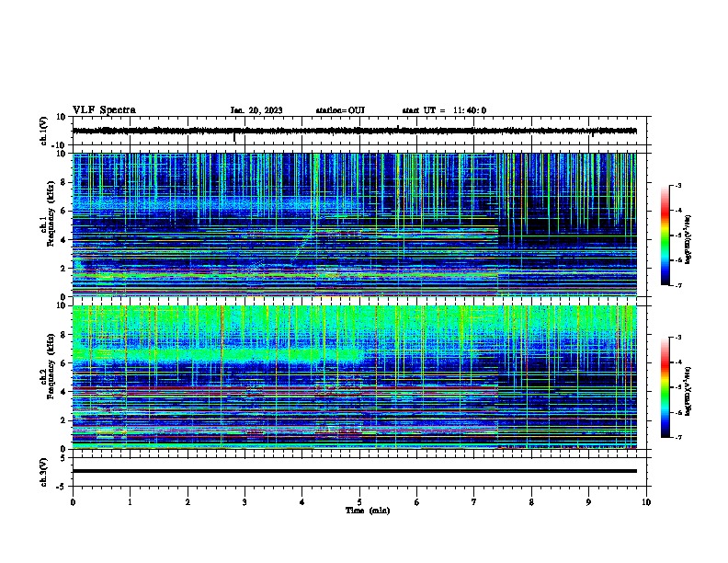
Task: Click the ch.1 spectrogram panel
Action: click(x=355, y=224)
